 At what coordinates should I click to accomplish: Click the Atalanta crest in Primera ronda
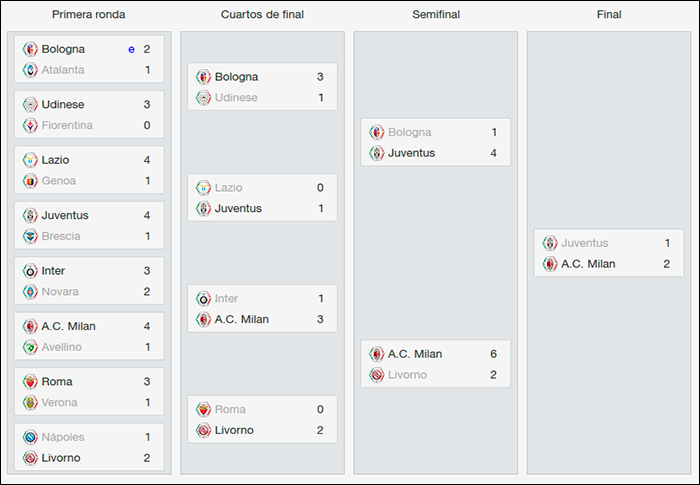(30, 70)
